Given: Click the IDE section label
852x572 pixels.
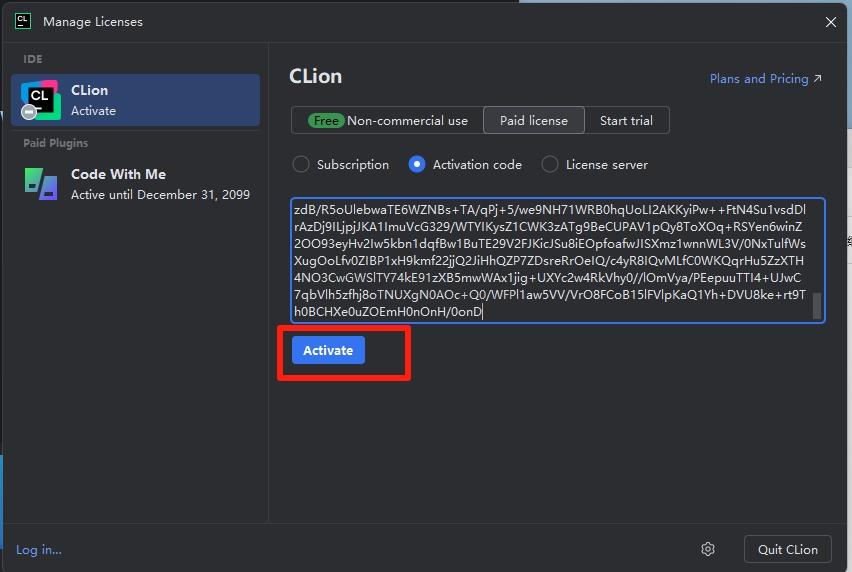Looking at the screenshot, I should pyautogui.click(x=33, y=59).
